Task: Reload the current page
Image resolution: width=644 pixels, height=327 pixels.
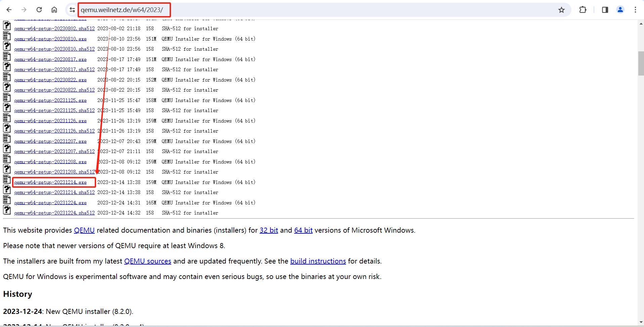Action: click(39, 10)
